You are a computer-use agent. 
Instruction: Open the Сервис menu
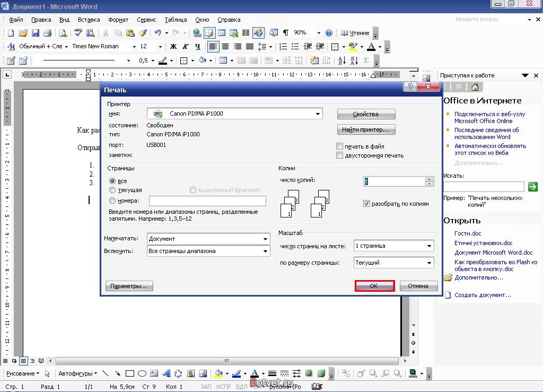click(x=146, y=20)
